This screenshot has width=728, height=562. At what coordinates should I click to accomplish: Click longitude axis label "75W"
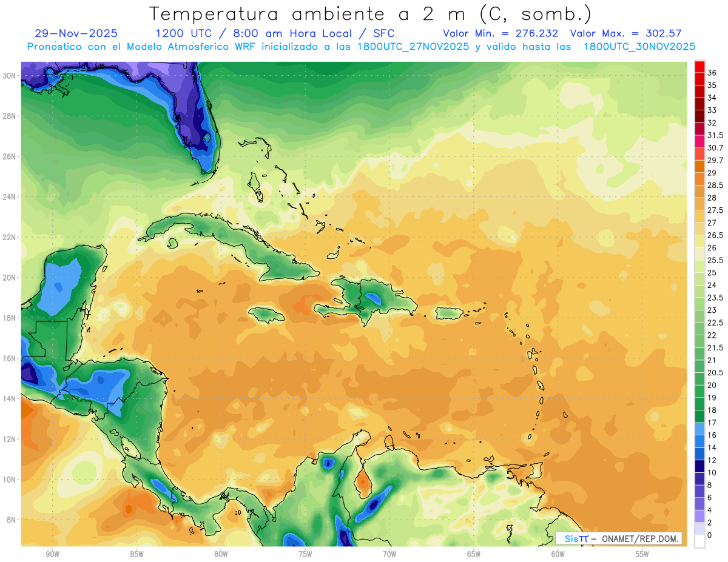[305, 554]
